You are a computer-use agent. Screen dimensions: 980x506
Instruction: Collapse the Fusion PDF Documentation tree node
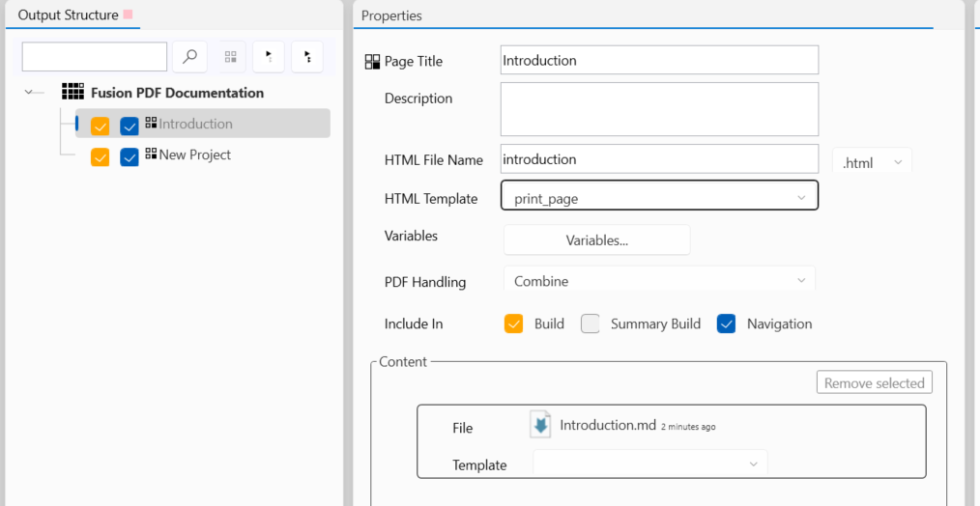coord(29,93)
